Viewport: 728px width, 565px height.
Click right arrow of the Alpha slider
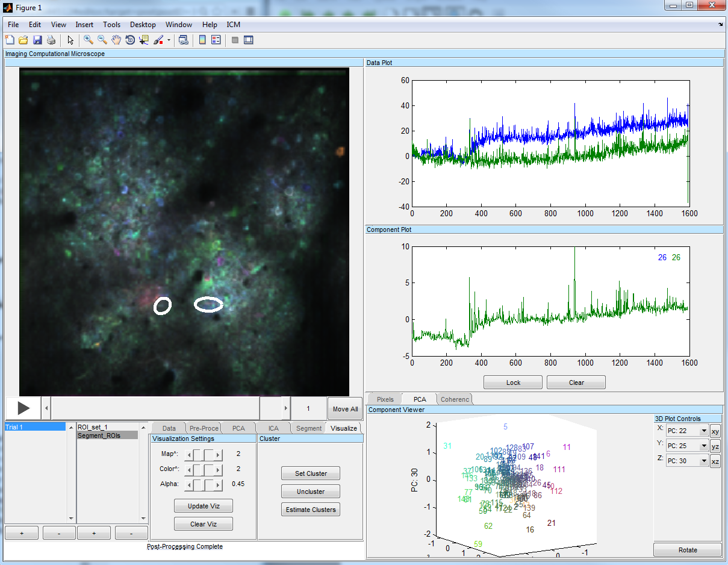(219, 484)
